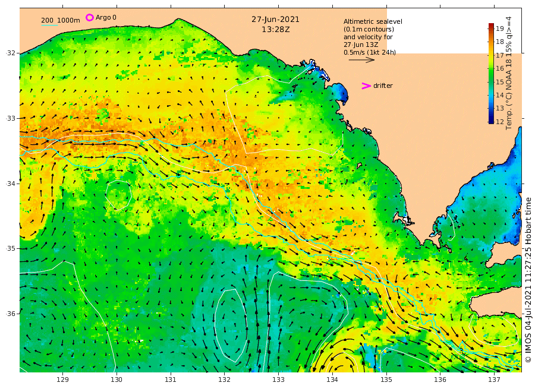Click '27-Jun 13Z' text in legend
The width and height of the screenshot is (535, 392).
[x=361, y=45]
